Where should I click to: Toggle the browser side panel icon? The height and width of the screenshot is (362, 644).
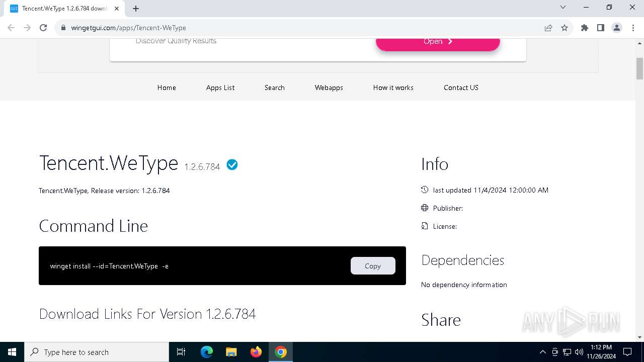coord(601,28)
